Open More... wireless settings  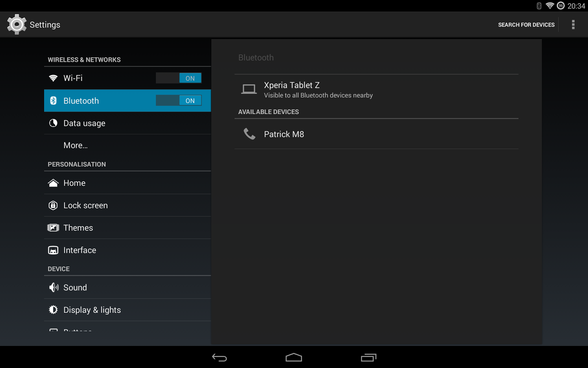tap(128, 145)
